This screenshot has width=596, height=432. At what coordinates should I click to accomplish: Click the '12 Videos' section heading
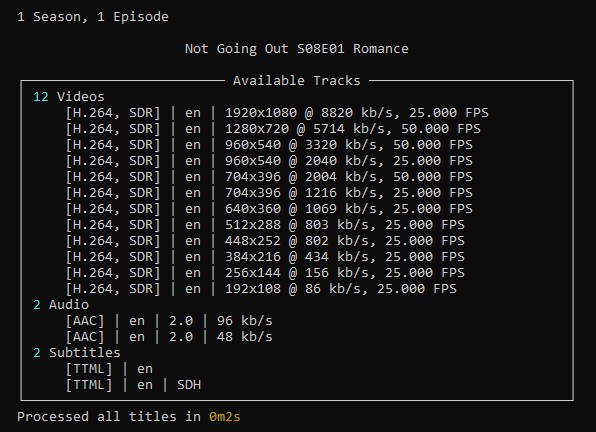(x=69, y=97)
